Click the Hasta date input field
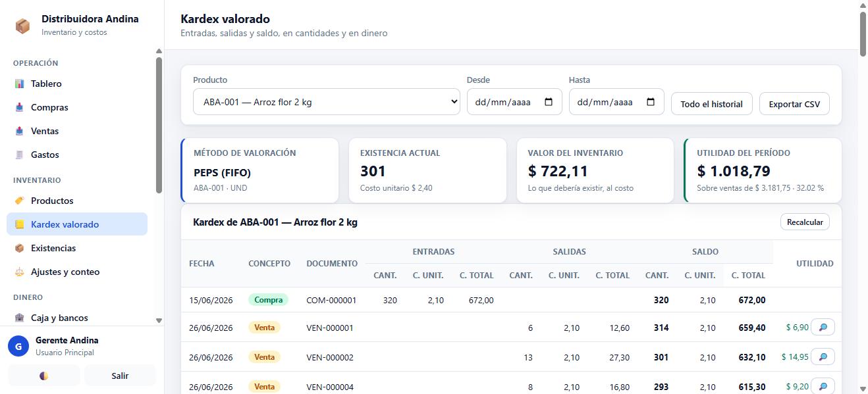 coord(616,102)
